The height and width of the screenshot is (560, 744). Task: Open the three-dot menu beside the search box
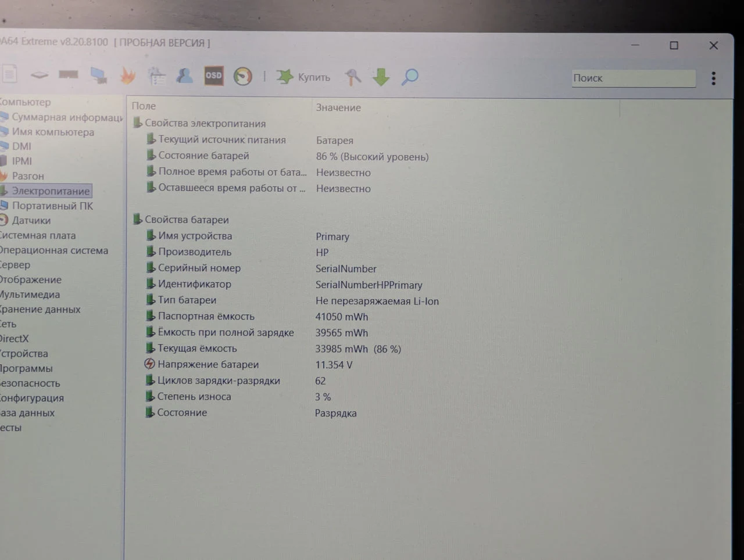713,78
